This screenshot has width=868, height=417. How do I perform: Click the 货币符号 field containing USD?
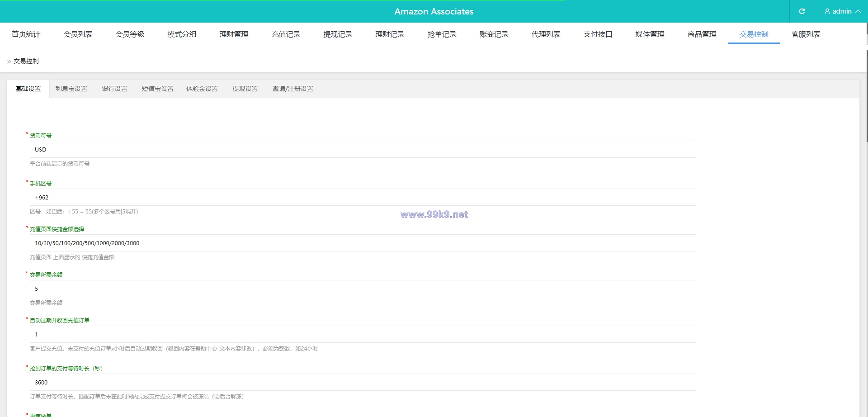(x=363, y=149)
